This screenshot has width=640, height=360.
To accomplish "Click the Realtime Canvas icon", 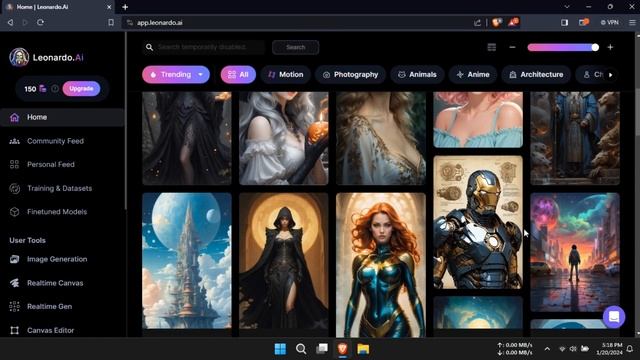I will pyautogui.click(x=14, y=283).
